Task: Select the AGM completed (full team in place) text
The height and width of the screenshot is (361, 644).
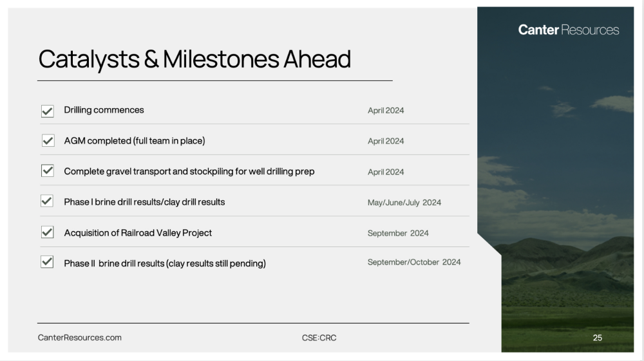Action: click(x=135, y=141)
